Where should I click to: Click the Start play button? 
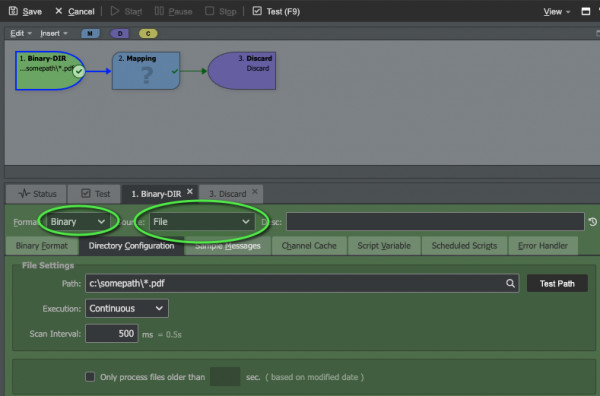[x=126, y=11]
